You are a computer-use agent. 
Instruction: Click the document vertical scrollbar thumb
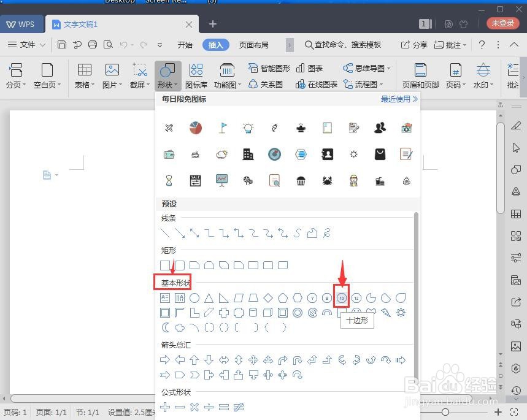(x=501, y=168)
